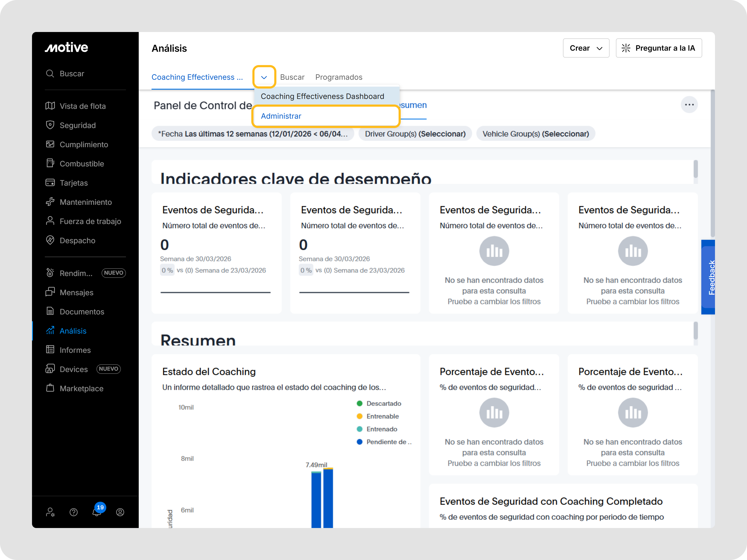
Task: Click the help question mark icon
Action: click(x=74, y=512)
